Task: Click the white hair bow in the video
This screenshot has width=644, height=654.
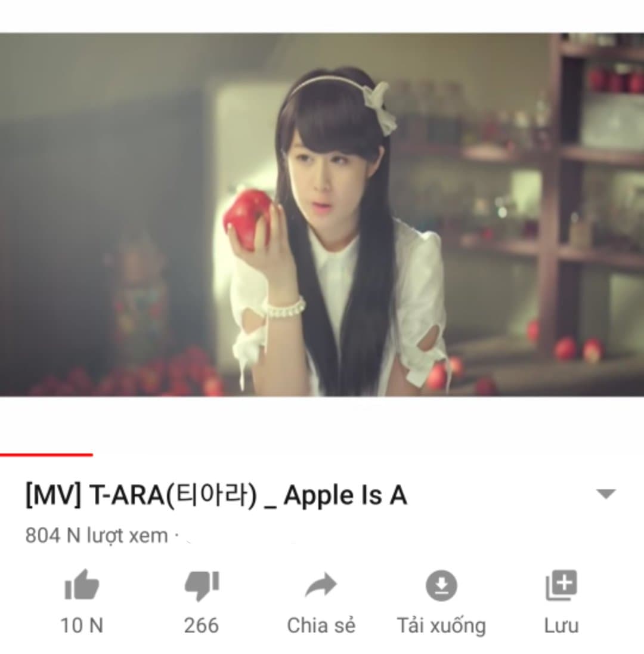Action: [x=379, y=106]
